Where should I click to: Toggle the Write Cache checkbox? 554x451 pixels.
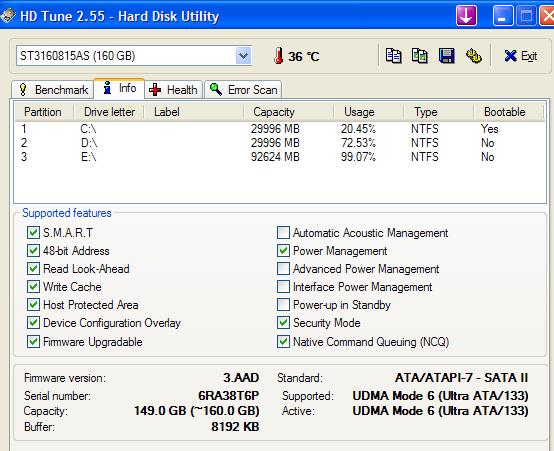click(x=33, y=286)
